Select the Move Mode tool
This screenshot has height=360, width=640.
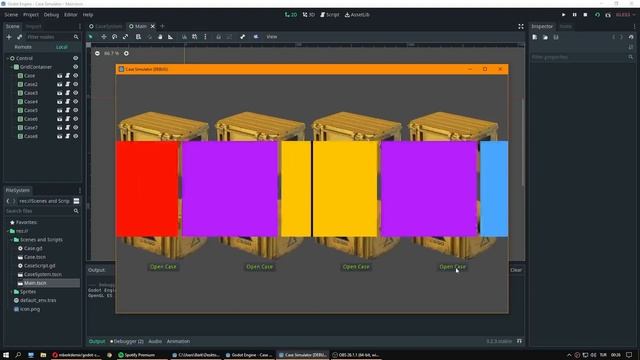pyautogui.click(x=104, y=37)
